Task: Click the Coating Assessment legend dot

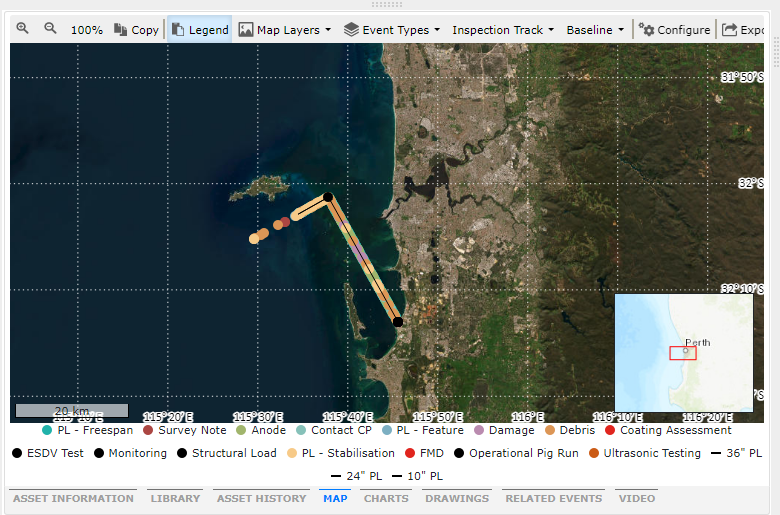Action: [x=610, y=430]
